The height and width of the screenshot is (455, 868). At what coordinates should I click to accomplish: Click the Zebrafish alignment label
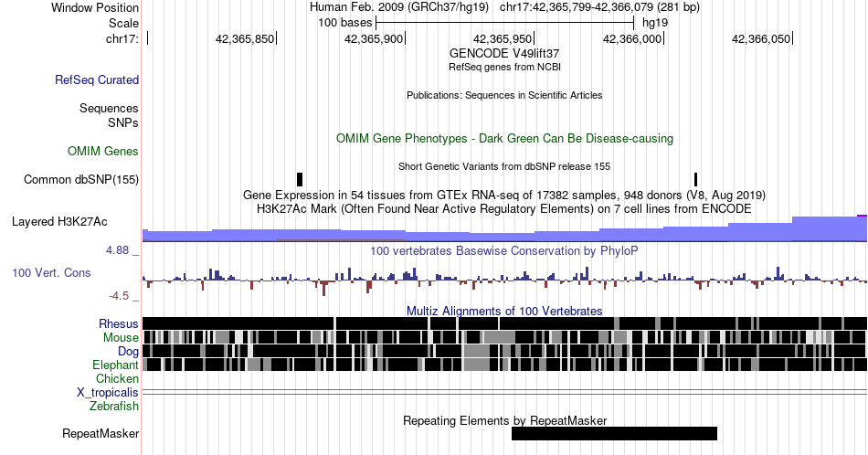(114, 406)
